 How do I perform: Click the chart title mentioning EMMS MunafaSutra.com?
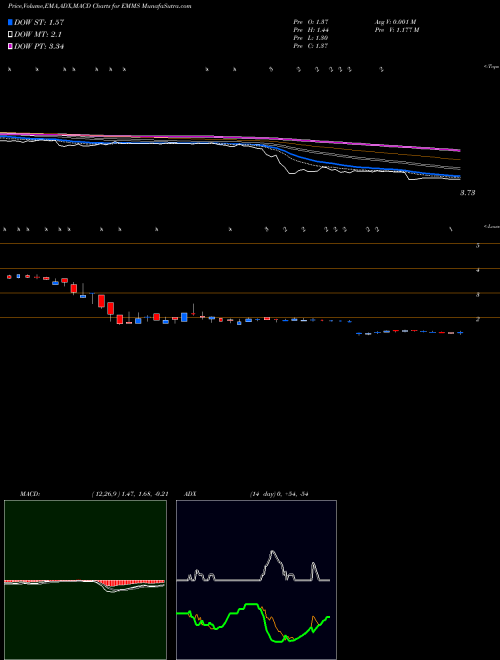click(x=99, y=6)
